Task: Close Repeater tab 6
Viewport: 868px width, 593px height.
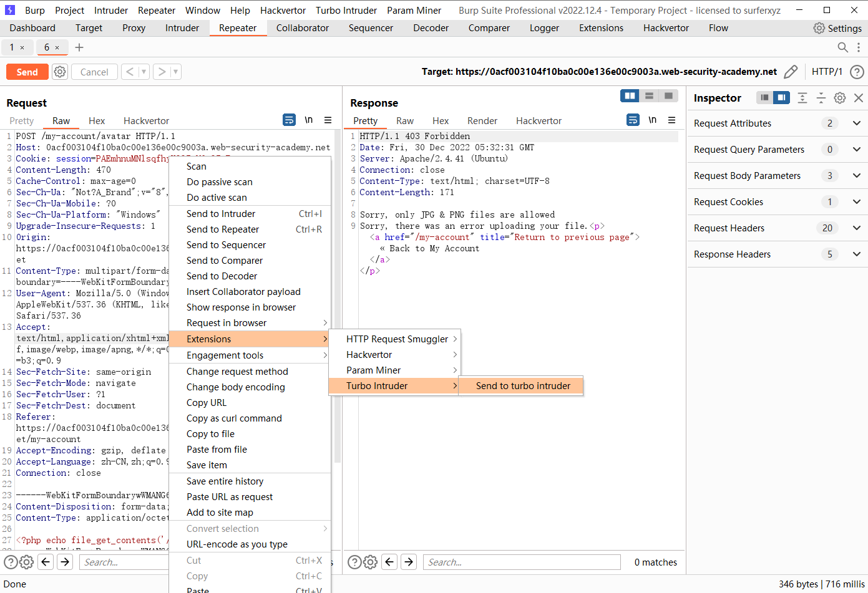Action: tap(57, 47)
